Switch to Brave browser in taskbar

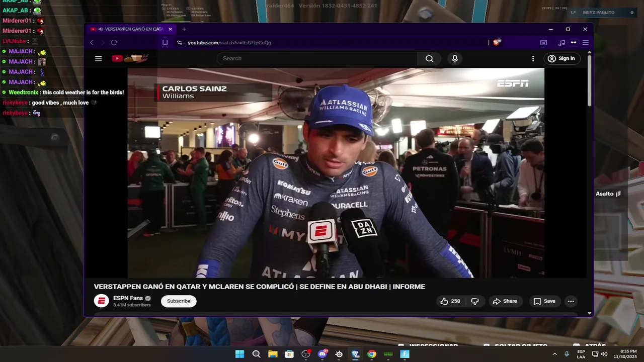pyautogui.click(x=355, y=354)
